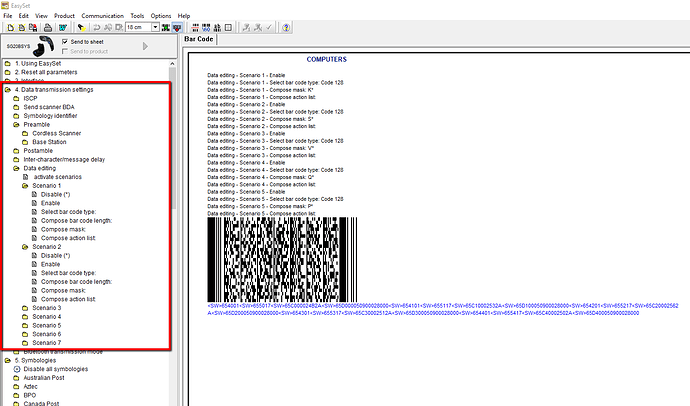Expand the Scenario 5 folder
The image size is (690, 406).
25,326
